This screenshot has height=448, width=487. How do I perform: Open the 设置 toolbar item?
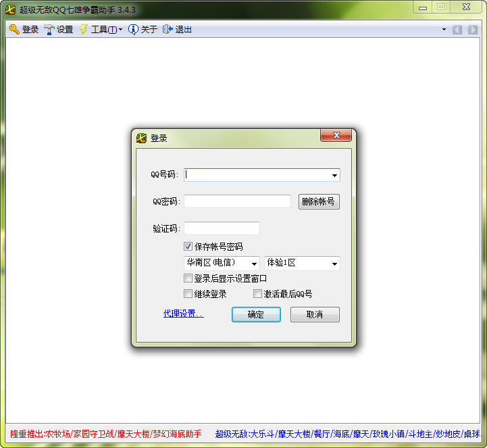tap(59, 30)
